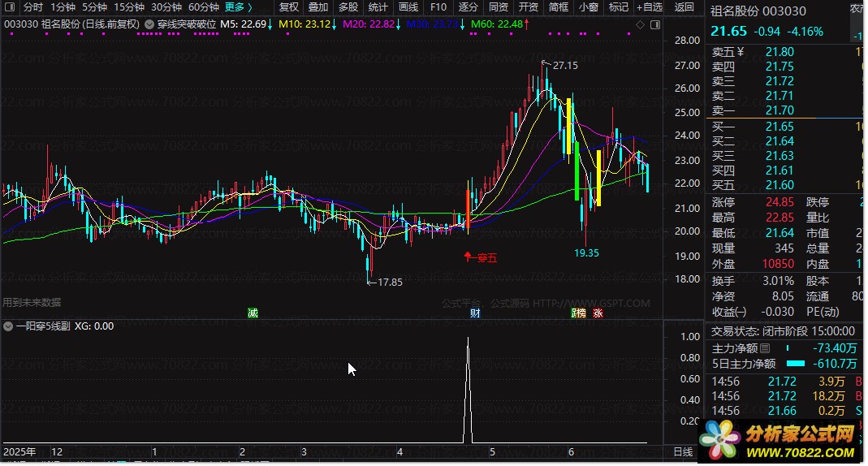Viewport: 868px width, 466px height.
Task: Click the 一阳穿5线副 sub-indicator name
Action: pyautogui.click(x=43, y=326)
